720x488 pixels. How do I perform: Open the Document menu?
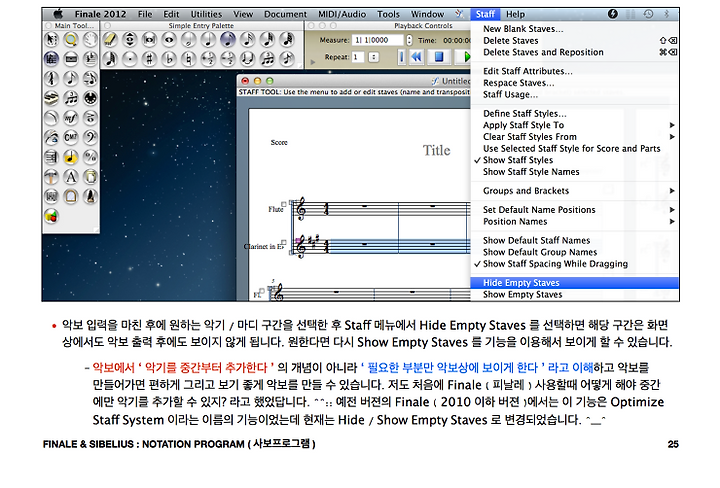pyautogui.click(x=286, y=14)
